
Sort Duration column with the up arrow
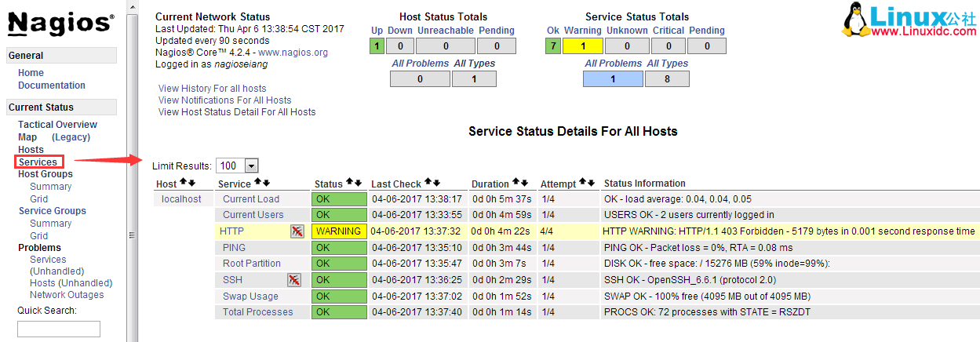coord(517,184)
